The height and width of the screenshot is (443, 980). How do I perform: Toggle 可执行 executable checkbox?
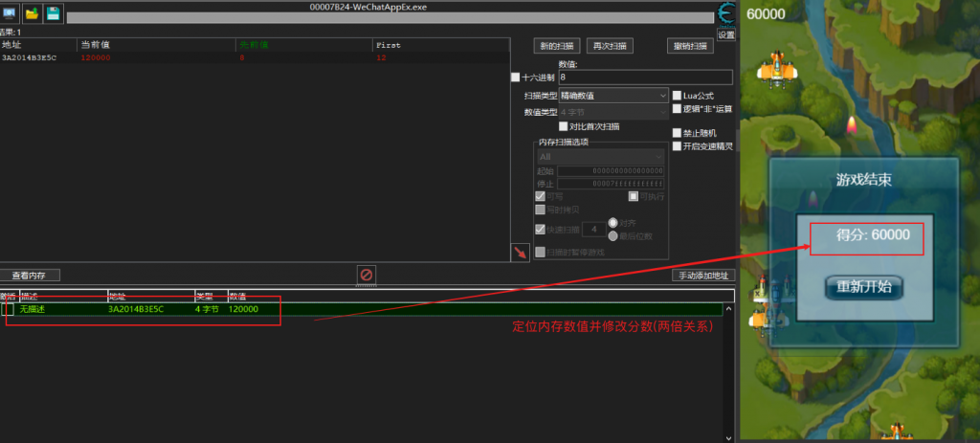point(634,196)
